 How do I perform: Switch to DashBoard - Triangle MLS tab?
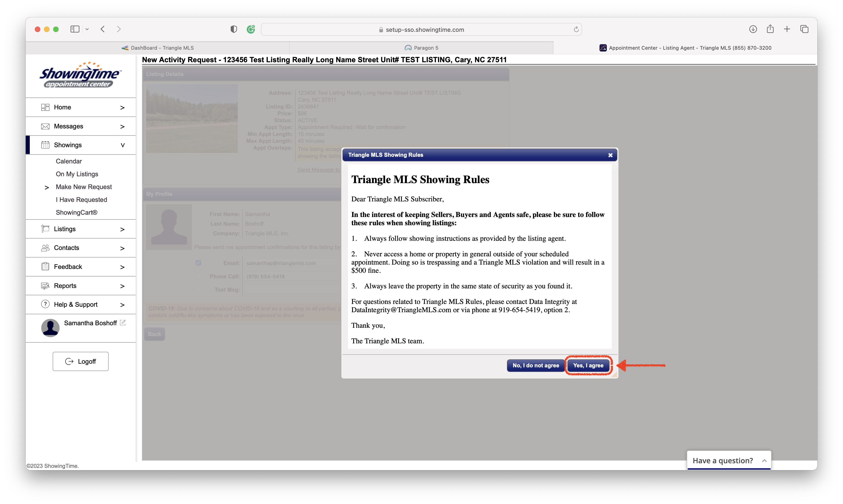coord(157,48)
